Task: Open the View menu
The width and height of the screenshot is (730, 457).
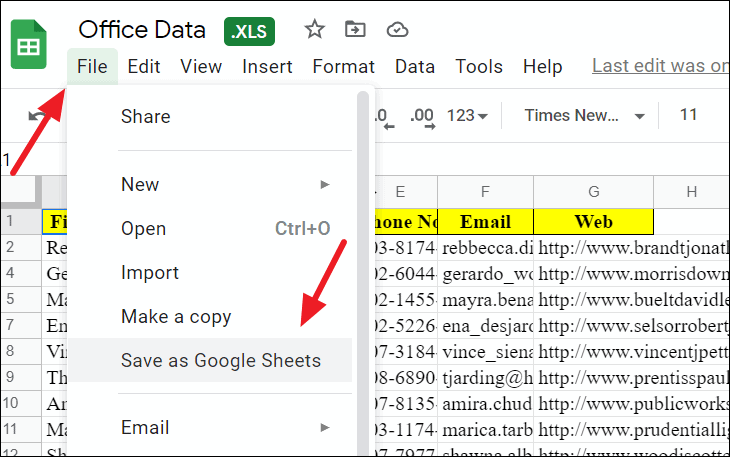Action: (201, 67)
